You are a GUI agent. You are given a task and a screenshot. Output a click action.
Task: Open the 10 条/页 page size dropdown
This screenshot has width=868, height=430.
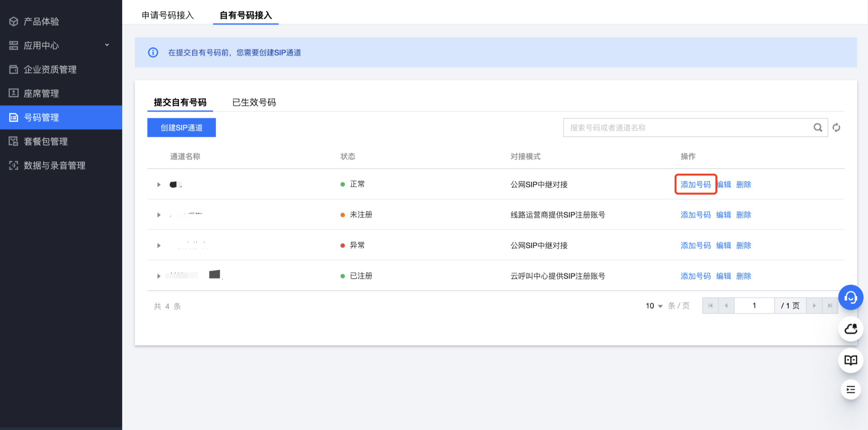pos(654,306)
